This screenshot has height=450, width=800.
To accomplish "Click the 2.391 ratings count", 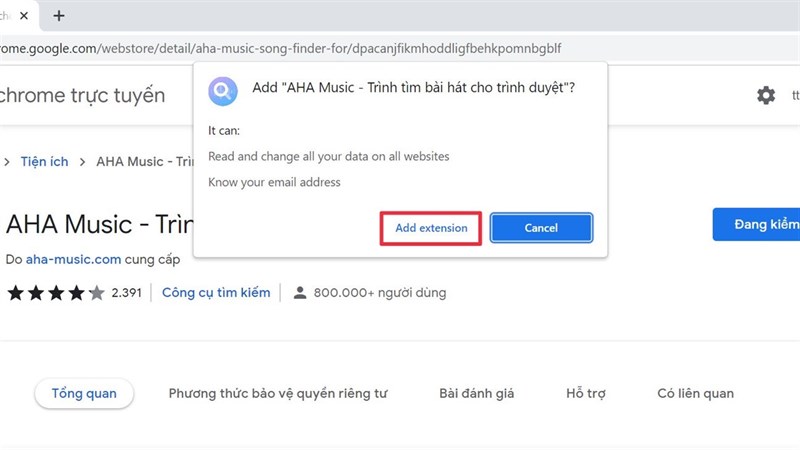I will [126, 293].
